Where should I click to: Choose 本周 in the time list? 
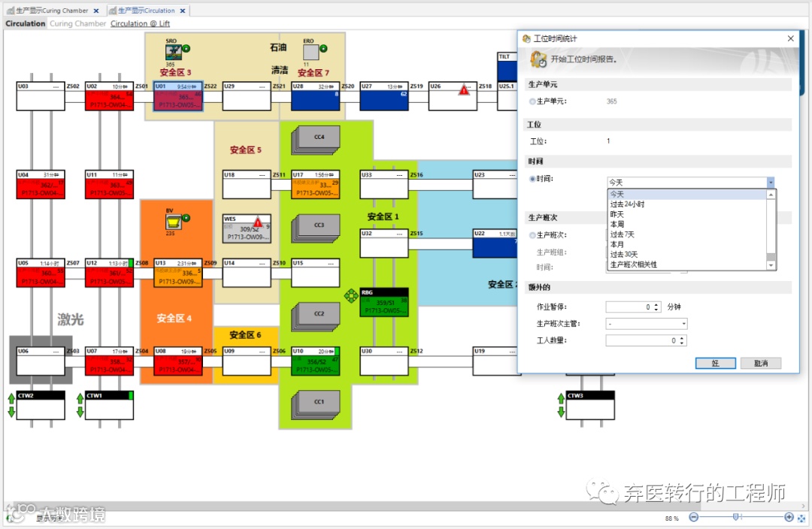click(x=686, y=224)
